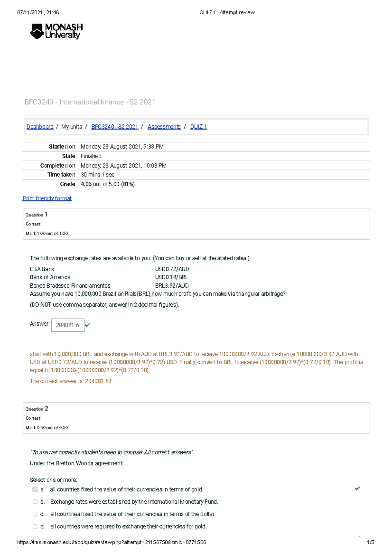Image resolution: width=392 pixels, height=555 pixels.
Task: Tick option d: exchange currencies for gold
Action: pos(35,526)
